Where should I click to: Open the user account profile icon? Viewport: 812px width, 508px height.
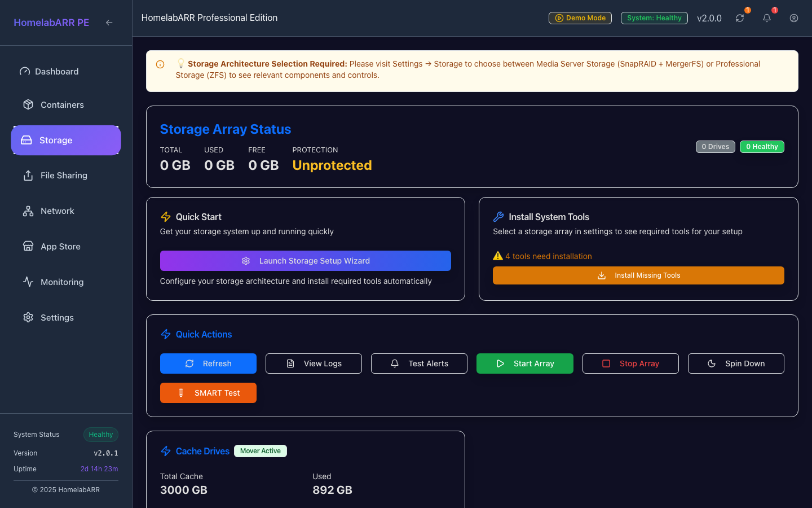794,18
